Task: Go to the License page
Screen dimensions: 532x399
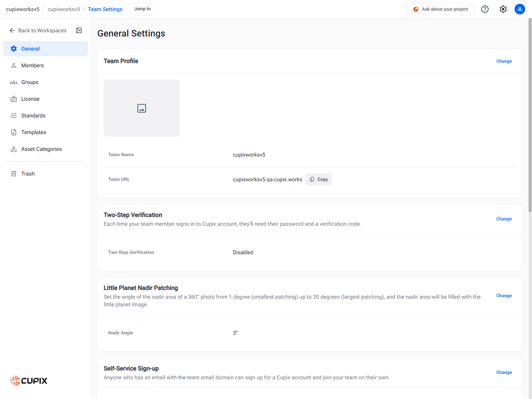Action: click(x=46, y=99)
